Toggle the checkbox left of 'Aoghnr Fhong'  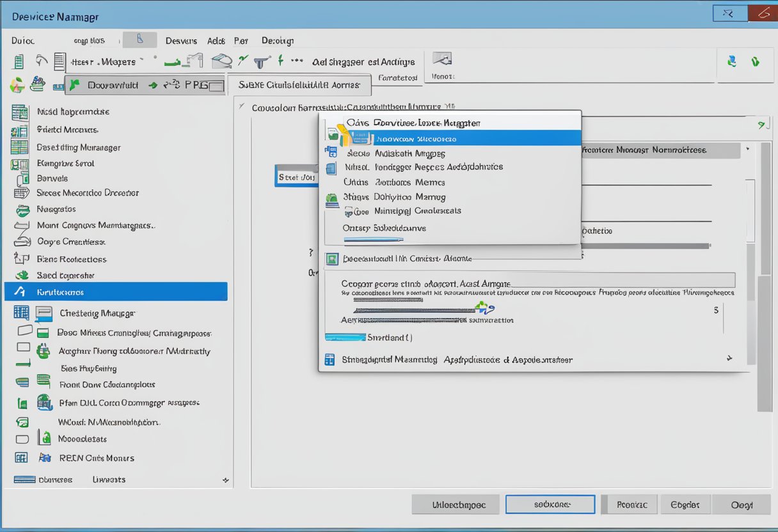(x=24, y=347)
